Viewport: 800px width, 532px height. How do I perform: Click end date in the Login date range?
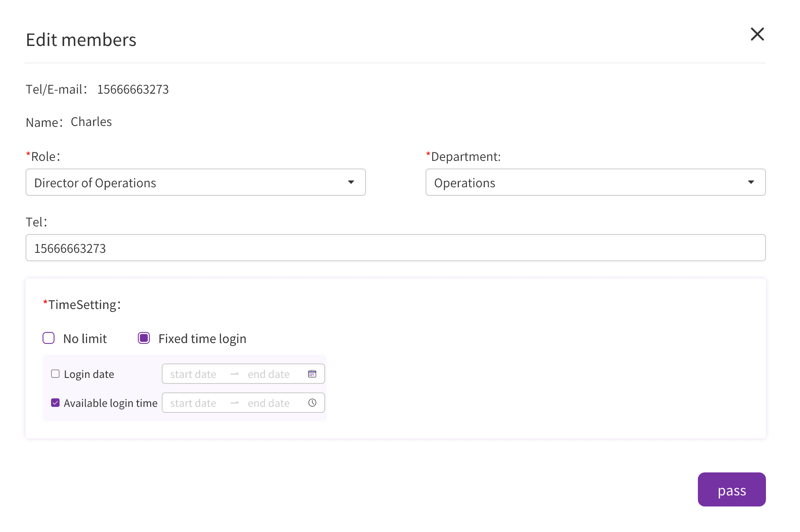click(x=269, y=374)
